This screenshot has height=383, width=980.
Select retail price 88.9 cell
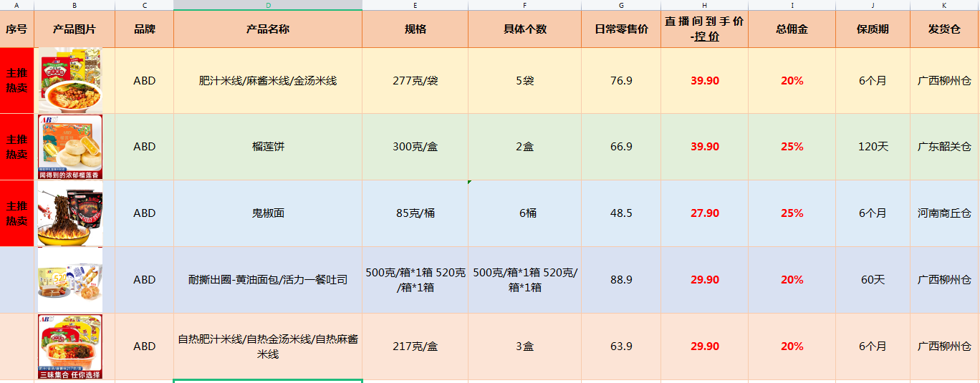pos(621,280)
